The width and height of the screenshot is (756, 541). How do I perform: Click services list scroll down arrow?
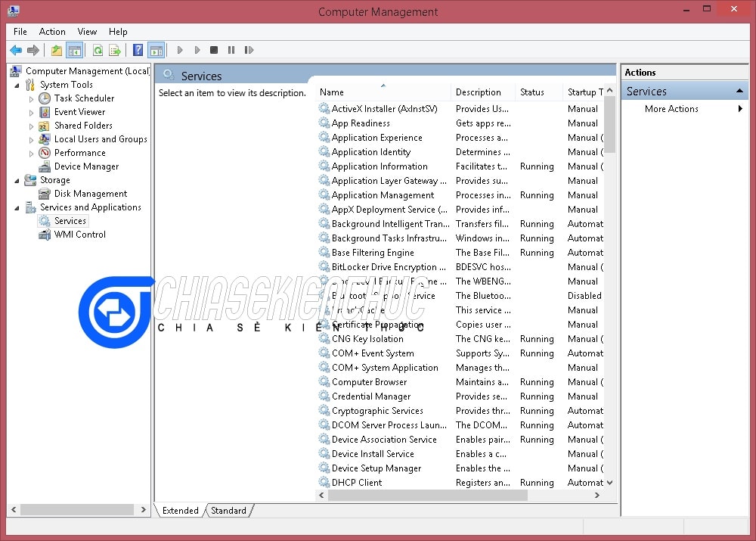click(x=610, y=483)
